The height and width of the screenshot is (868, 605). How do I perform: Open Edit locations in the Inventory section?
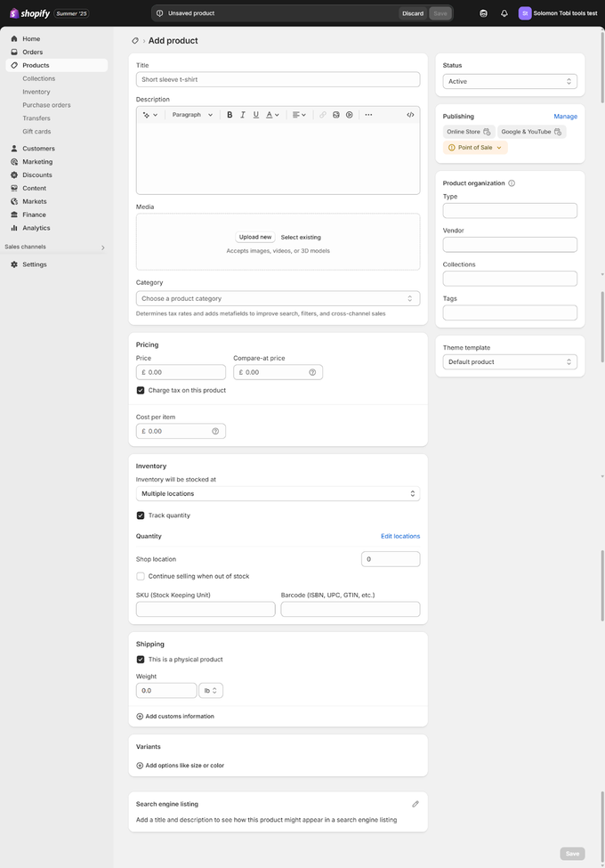pyautogui.click(x=400, y=536)
